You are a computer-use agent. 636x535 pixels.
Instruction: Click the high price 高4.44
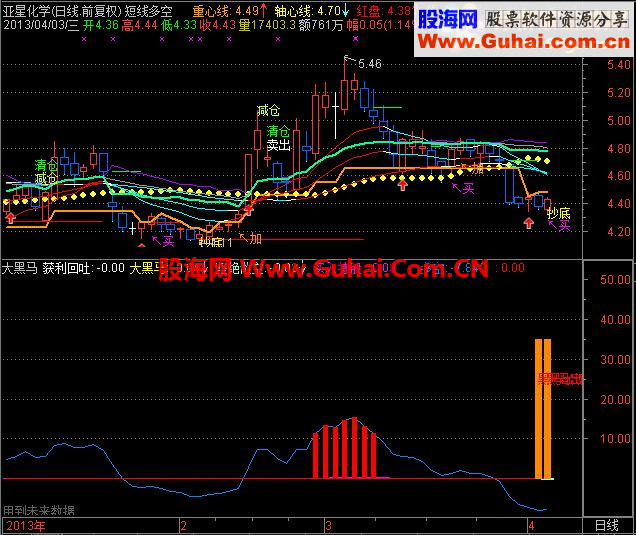tap(140, 25)
